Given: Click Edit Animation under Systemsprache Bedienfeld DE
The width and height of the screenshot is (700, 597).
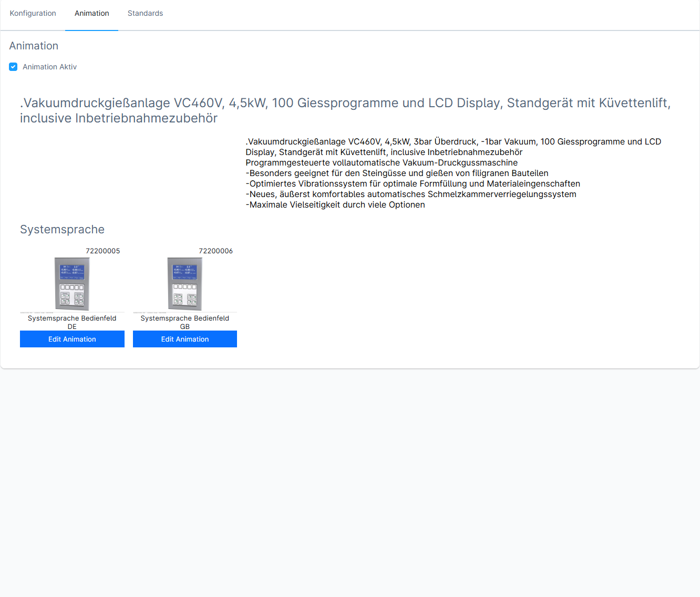Looking at the screenshot, I should coord(72,339).
